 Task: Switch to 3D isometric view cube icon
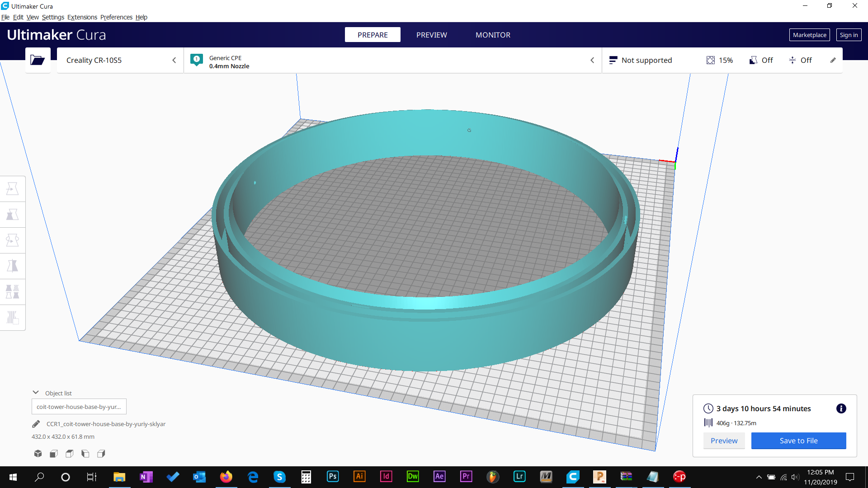[38, 453]
